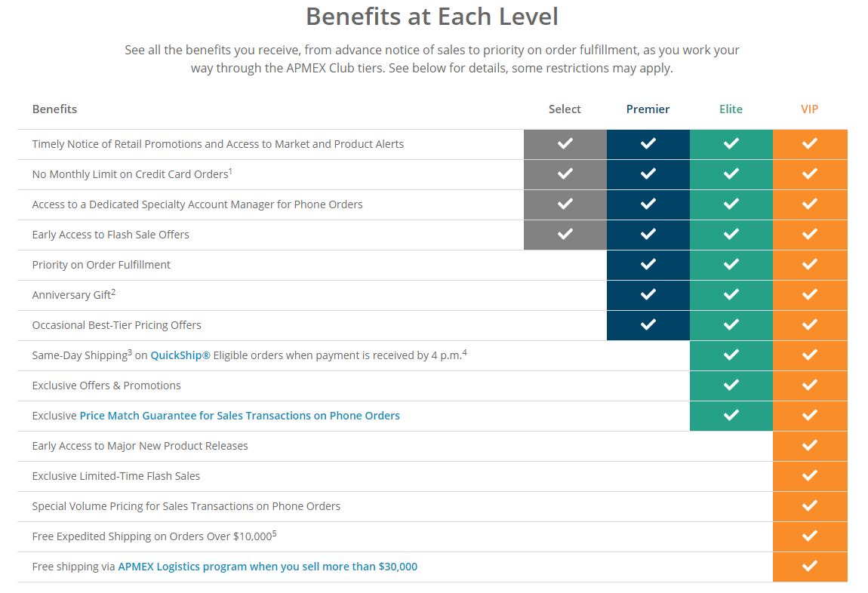Click the QuickShip® link
Viewport: 868px width, 593px height.
tap(180, 355)
